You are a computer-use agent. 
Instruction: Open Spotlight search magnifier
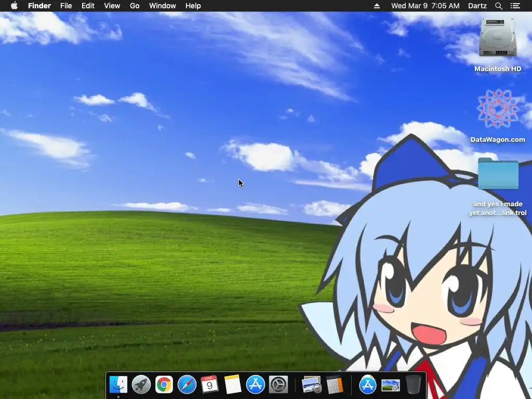coord(498,6)
